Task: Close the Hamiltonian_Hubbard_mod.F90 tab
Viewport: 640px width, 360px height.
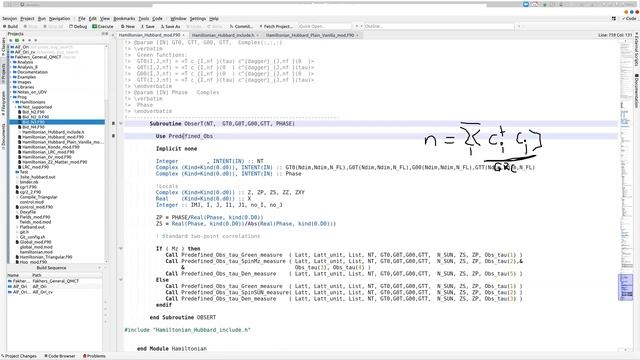Action: pyautogui.click(x=184, y=36)
